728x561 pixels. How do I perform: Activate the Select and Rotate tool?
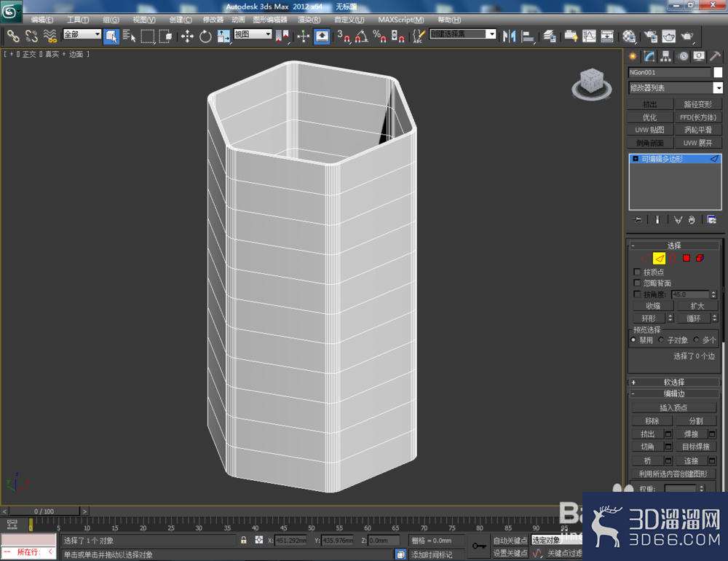click(205, 36)
